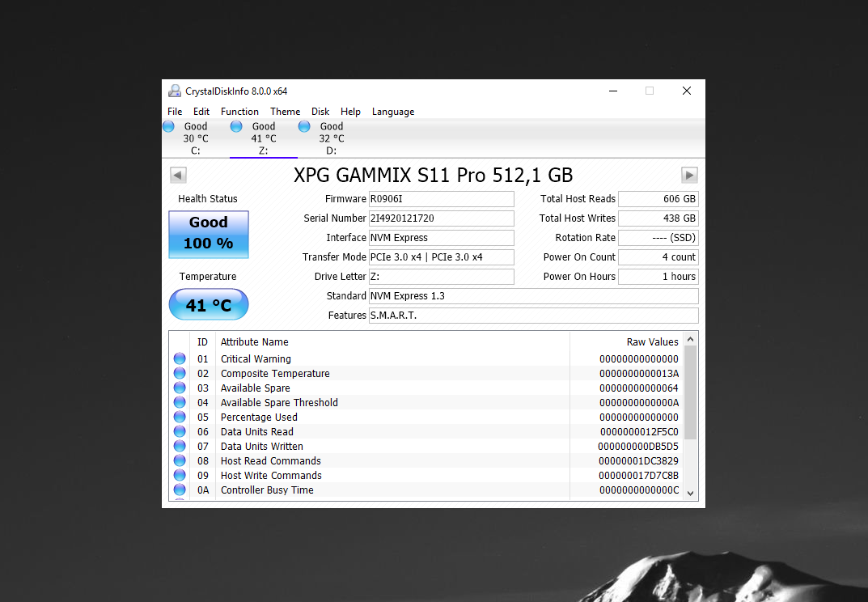The width and height of the screenshot is (868, 602).
Task: Click raw value 00000001DC3829
Action: click(638, 460)
